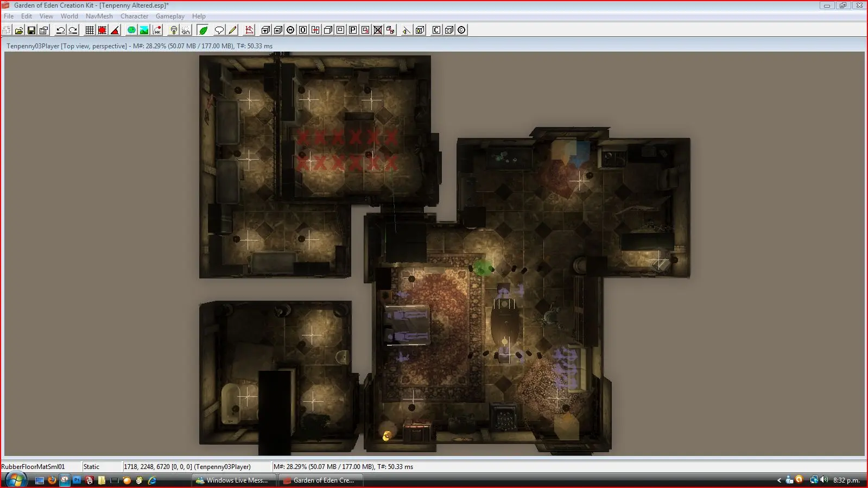Click the boxed C toolbar icon
Image resolution: width=868 pixels, height=488 pixels.
point(436,30)
